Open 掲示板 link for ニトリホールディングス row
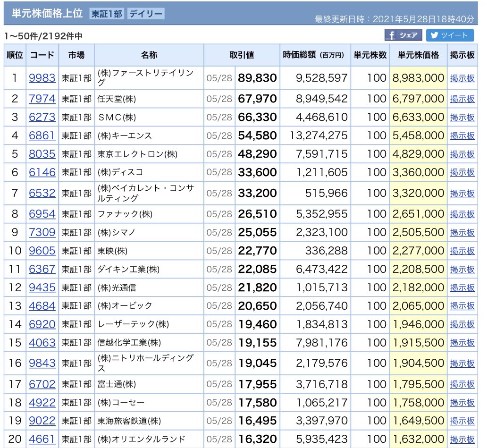 tap(462, 363)
